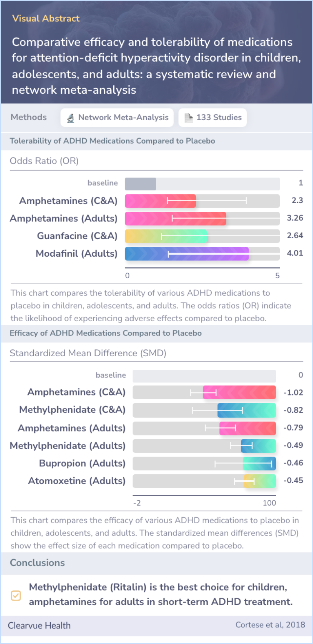Click the Atomoxetine (Adults) efficacy bar
The width and height of the screenshot is (313, 644).
260,481
